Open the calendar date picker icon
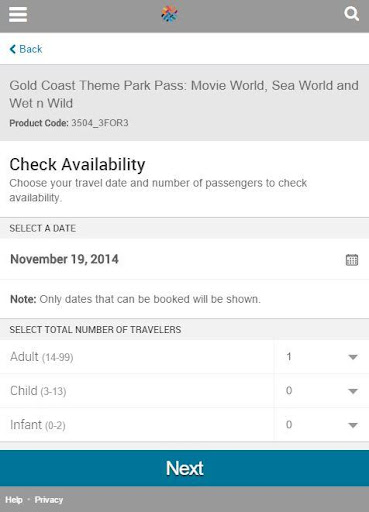The height and width of the screenshot is (512, 369). pyautogui.click(x=352, y=260)
